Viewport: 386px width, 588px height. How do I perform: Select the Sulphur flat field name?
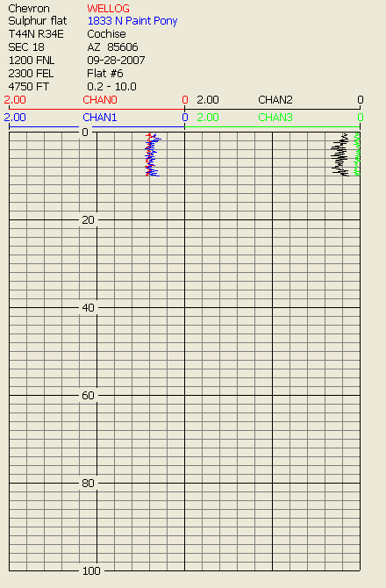point(38,21)
